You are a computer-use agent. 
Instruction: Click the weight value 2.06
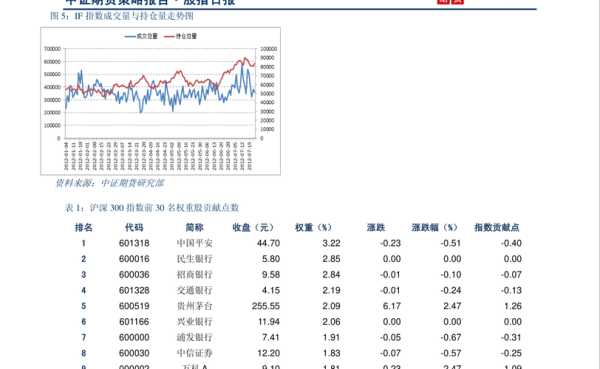pos(331,322)
